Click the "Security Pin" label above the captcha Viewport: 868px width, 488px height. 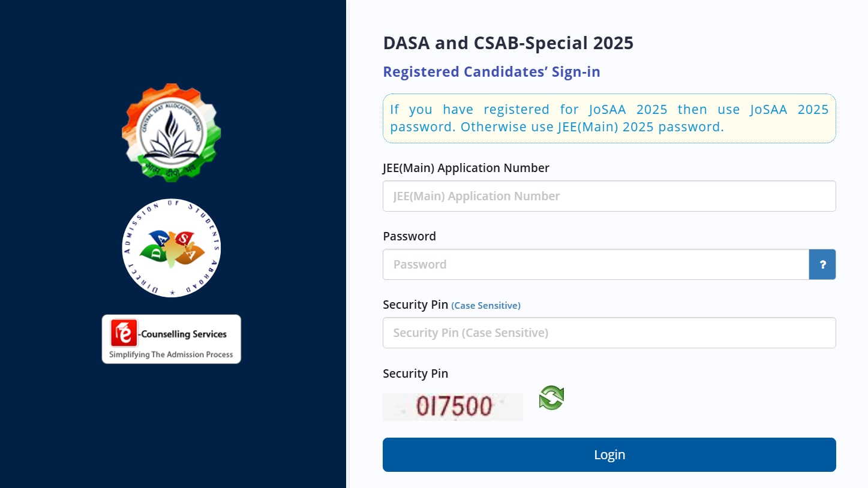pyautogui.click(x=415, y=373)
